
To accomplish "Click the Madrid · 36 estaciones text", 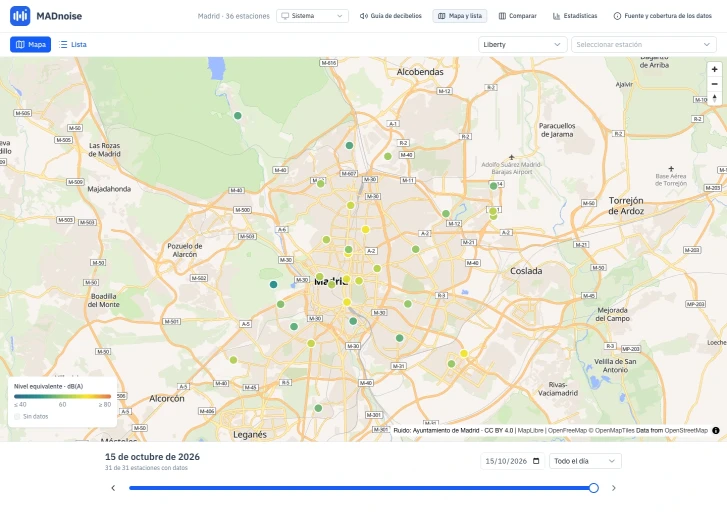I will click(x=234, y=16).
